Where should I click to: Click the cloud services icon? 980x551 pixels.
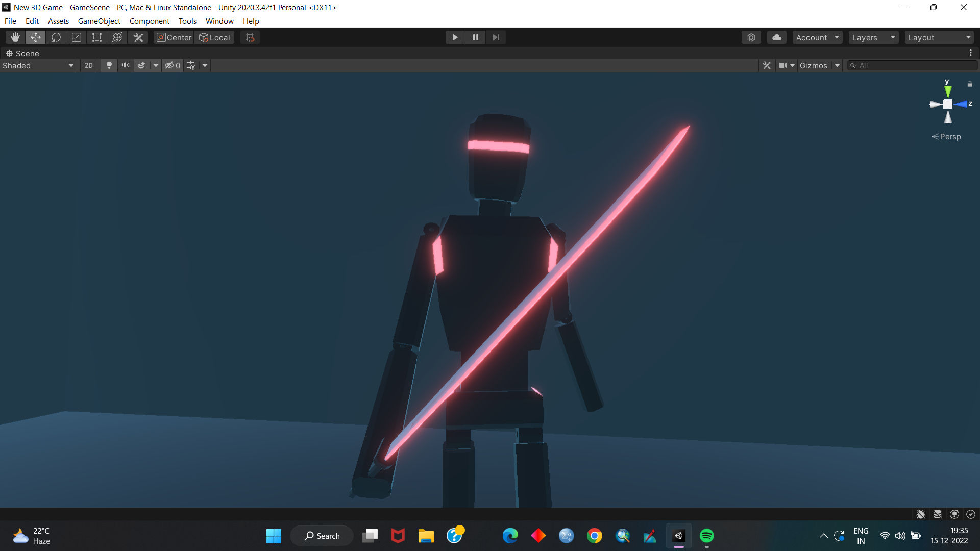point(776,37)
